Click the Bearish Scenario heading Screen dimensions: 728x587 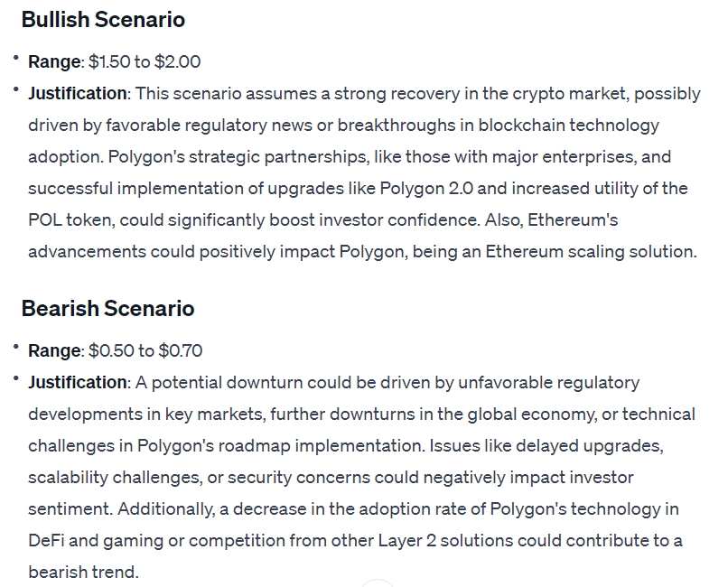[107, 309]
